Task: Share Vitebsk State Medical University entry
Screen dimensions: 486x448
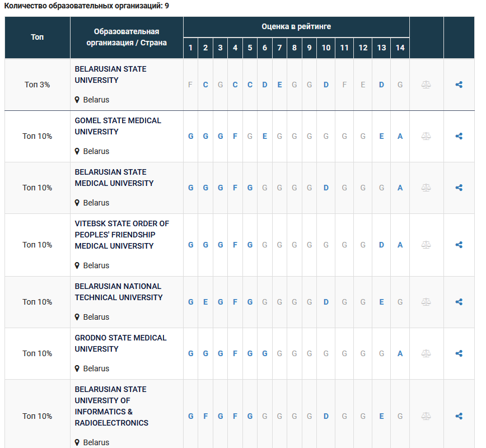Action: coord(459,245)
